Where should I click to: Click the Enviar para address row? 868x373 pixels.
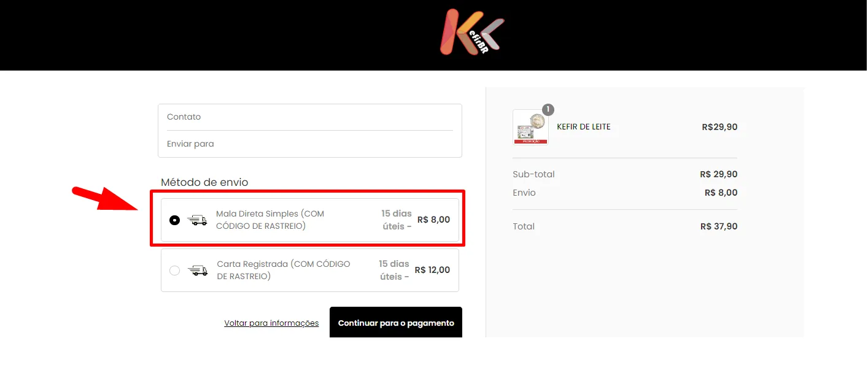[310, 144]
